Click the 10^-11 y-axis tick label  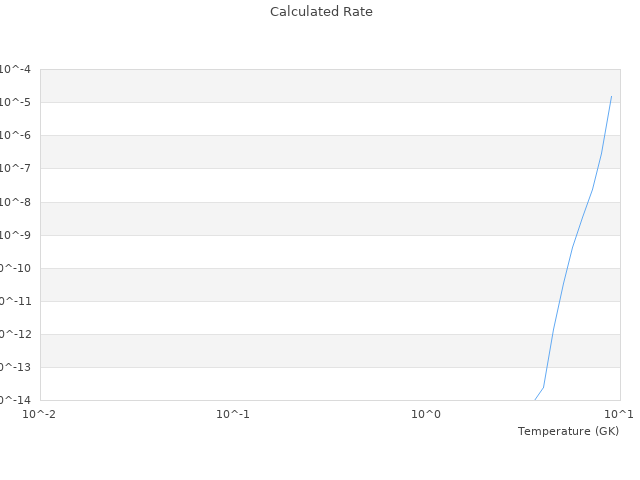click(16, 301)
